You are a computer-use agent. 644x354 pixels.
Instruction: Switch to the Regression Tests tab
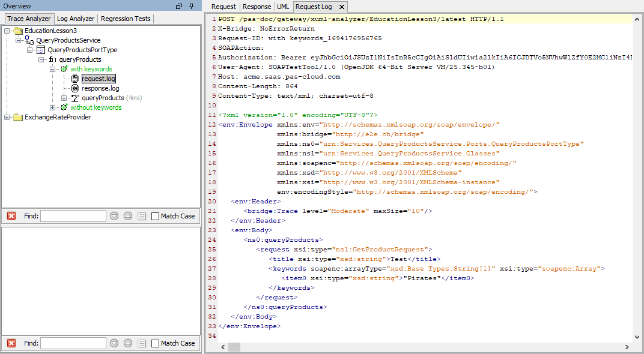(x=126, y=19)
